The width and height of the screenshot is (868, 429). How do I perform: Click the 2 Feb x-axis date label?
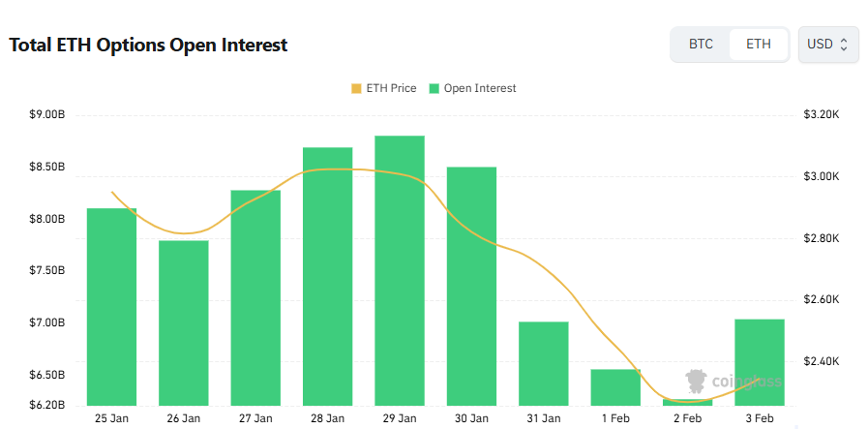click(x=687, y=418)
